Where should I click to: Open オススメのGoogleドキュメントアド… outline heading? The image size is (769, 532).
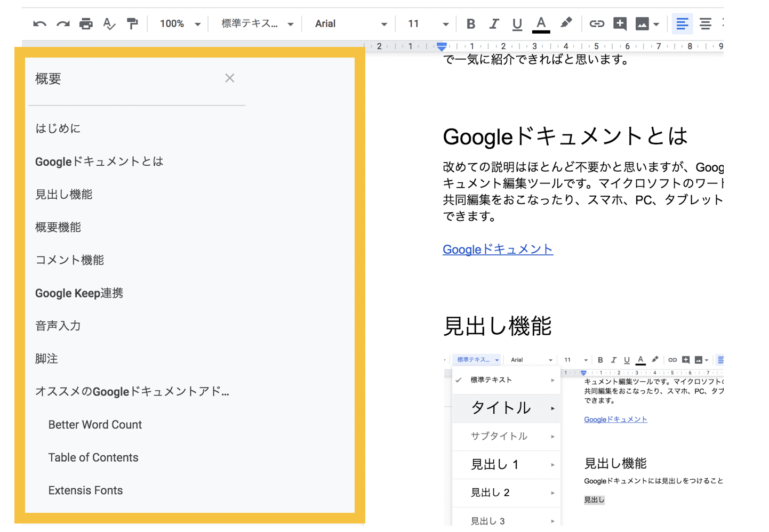(x=132, y=392)
